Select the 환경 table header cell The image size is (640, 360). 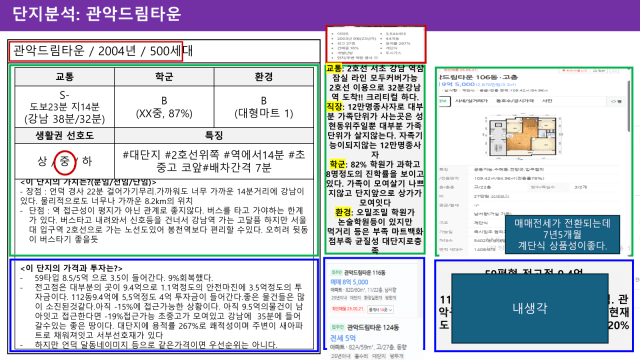coord(264,77)
